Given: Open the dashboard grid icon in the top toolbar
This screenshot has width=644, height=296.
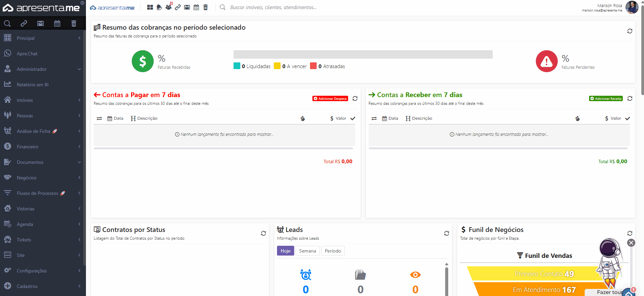Looking at the screenshot, I should (x=150, y=7).
